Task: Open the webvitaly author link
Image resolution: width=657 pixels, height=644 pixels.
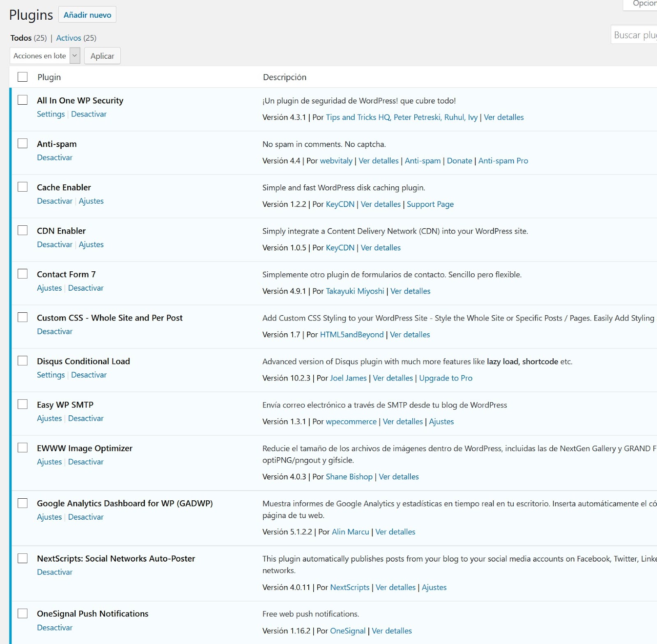Action: (336, 161)
